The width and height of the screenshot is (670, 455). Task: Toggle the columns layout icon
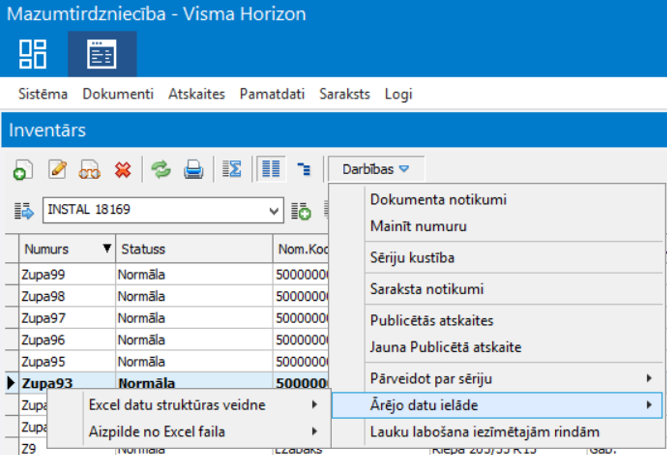[x=271, y=169]
